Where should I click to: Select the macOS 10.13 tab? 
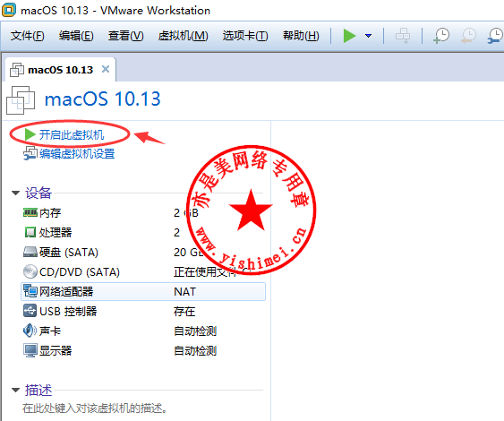[61, 70]
